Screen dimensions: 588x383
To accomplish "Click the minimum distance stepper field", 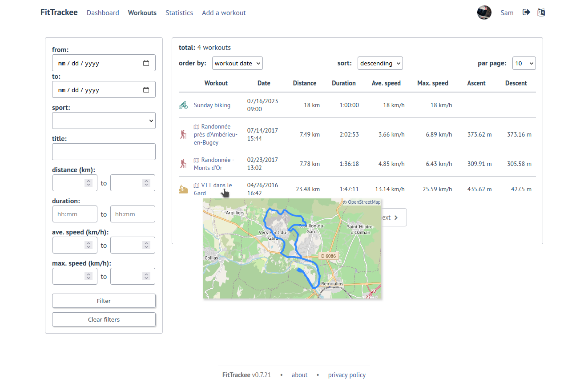I will (x=74, y=183).
